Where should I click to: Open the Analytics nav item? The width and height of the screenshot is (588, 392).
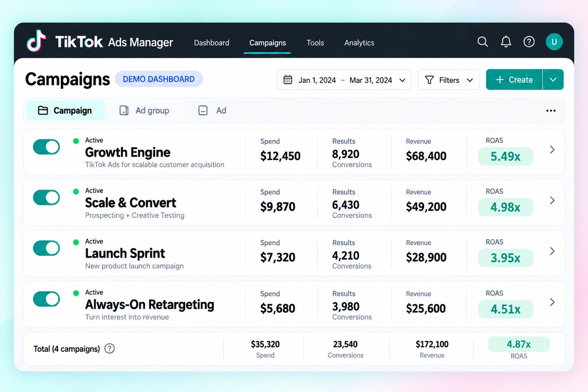359,43
